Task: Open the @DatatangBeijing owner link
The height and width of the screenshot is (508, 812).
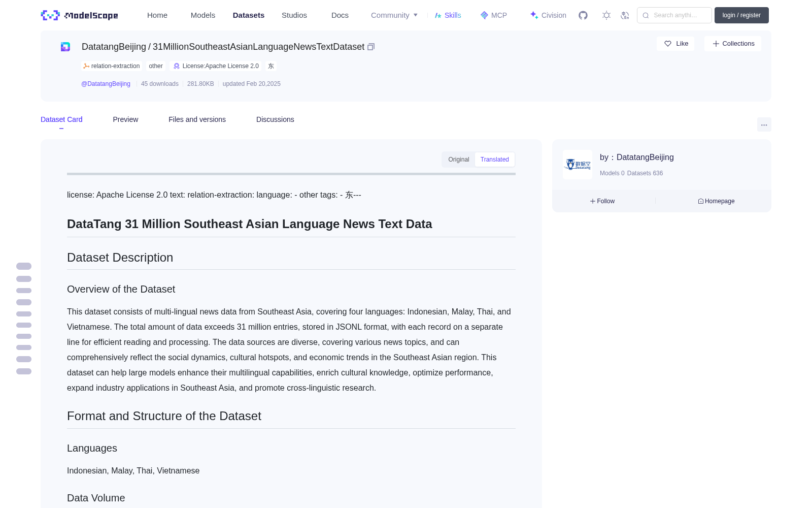Action: point(106,84)
